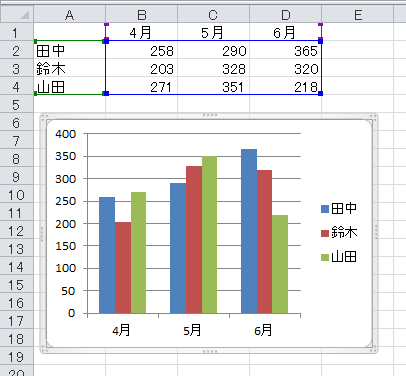Select column D header
Viewport: 406px width, 376px height.
(x=286, y=15)
